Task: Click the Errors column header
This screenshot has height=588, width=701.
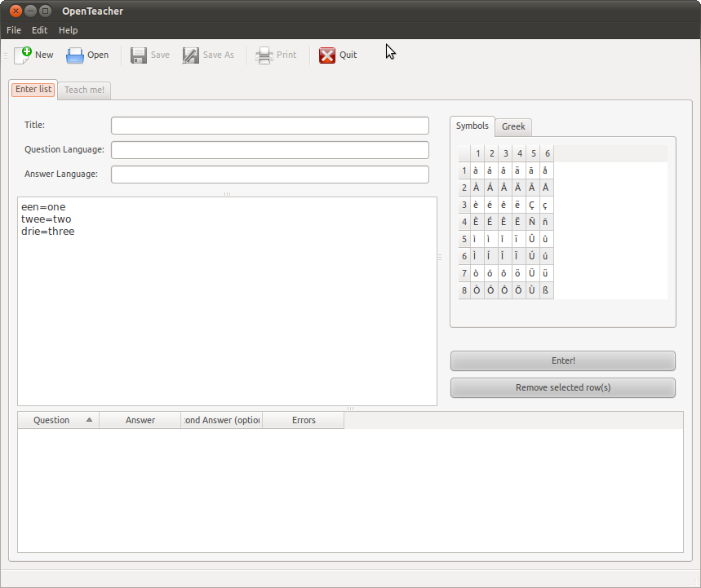Action: [x=304, y=420]
